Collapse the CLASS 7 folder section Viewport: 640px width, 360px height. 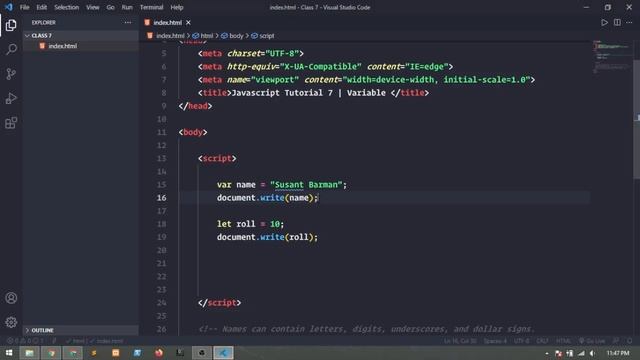[80, 36]
